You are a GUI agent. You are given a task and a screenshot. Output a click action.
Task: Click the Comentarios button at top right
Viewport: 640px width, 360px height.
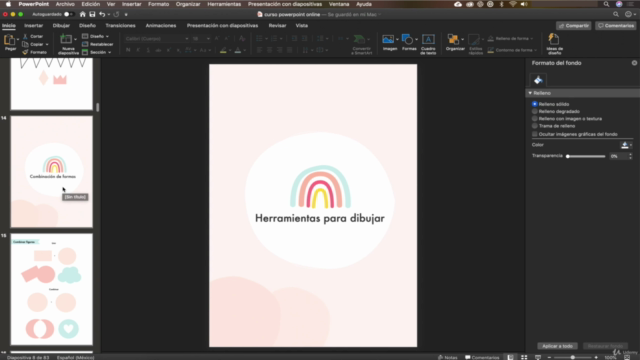tap(616, 26)
